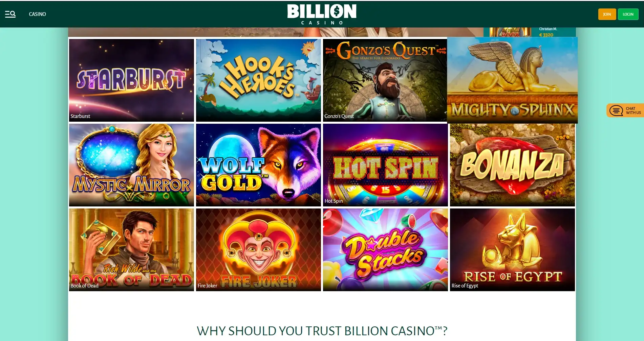The height and width of the screenshot is (341, 644).
Task: Open the Mighty Sphinx game
Action: pos(512,80)
